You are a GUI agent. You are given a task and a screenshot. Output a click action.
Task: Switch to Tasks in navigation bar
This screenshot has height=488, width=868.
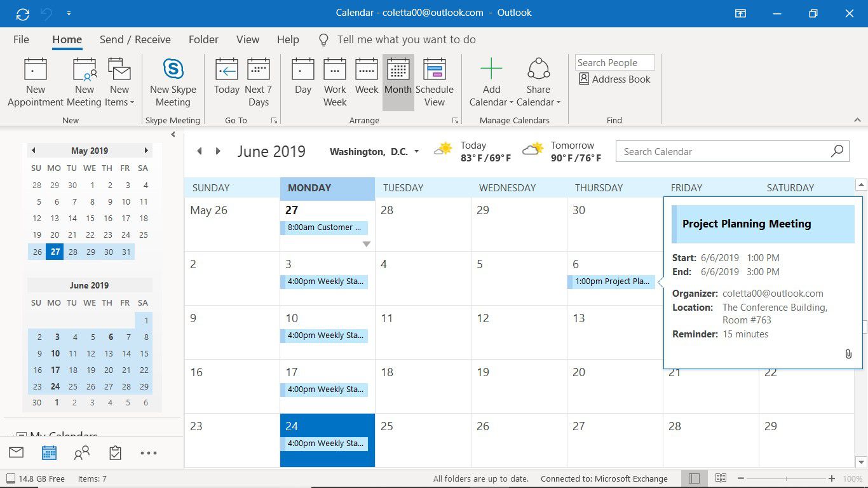[x=115, y=452]
